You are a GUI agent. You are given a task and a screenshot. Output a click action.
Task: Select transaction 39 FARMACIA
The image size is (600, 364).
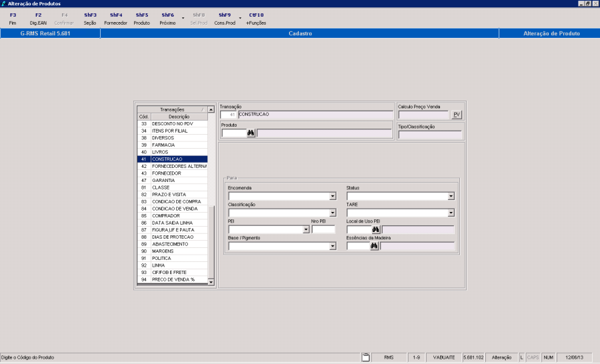[x=172, y=145]
